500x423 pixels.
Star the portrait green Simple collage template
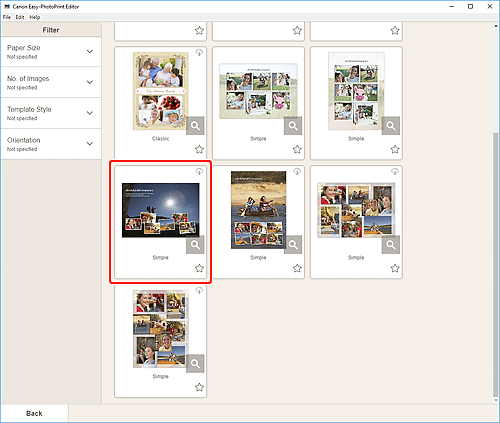(x=395, y=149)
